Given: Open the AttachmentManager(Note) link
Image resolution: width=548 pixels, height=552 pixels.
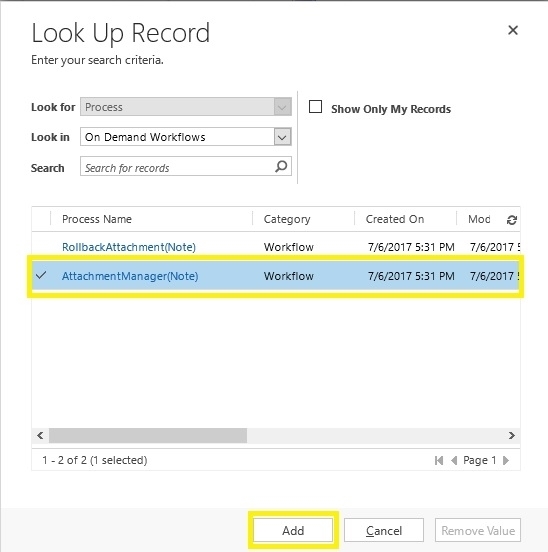Looking at the screenshot, I should [x=130, y=276].
